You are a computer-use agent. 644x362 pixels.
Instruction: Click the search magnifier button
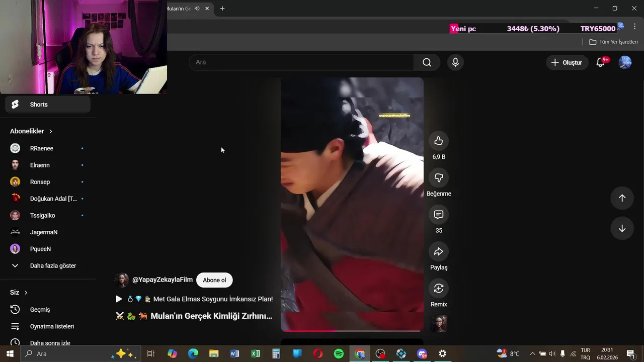coord(427,62)
